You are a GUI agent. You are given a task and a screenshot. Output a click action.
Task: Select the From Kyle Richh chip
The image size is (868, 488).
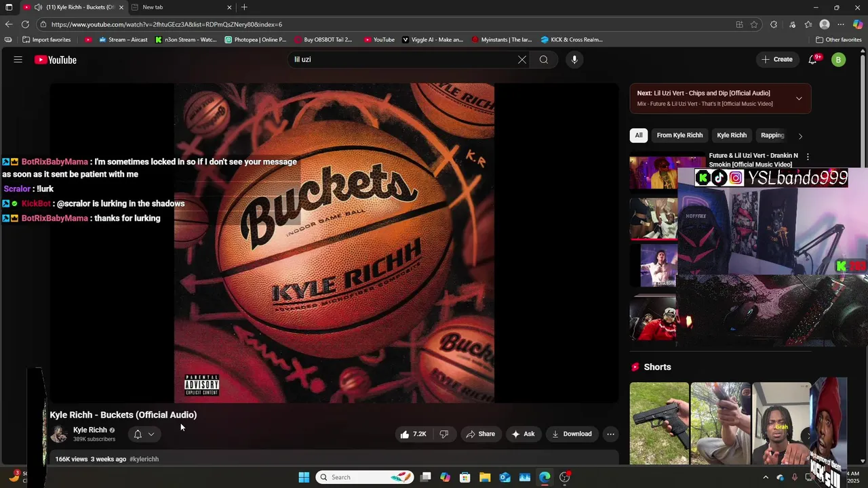[x=679, y=136]
